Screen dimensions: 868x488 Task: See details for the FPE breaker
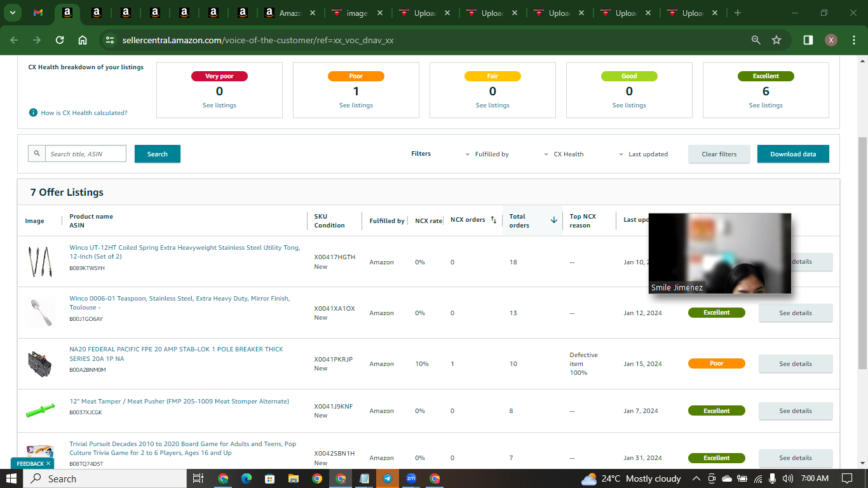coord(796,363)
